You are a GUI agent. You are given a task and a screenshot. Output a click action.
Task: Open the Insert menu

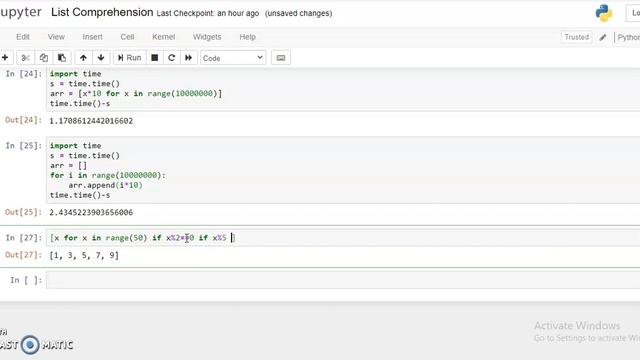coord(93,37)
